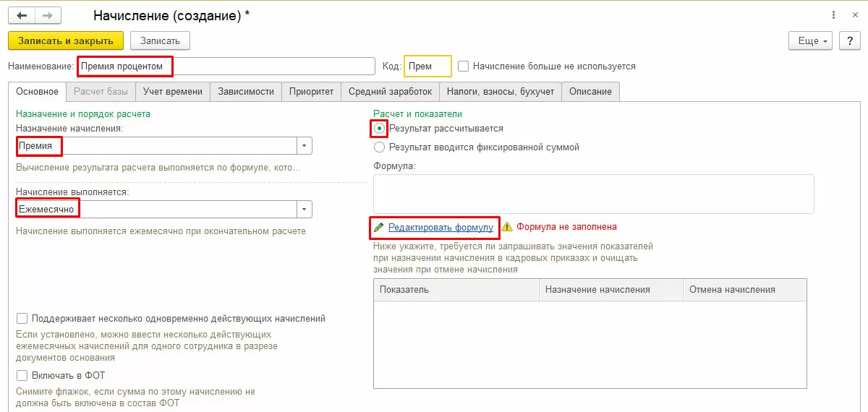This screenshot has width=868, height=412.
Task: Enable 'Начисление больше не используется' checkbox
Action: pos(464,66)
